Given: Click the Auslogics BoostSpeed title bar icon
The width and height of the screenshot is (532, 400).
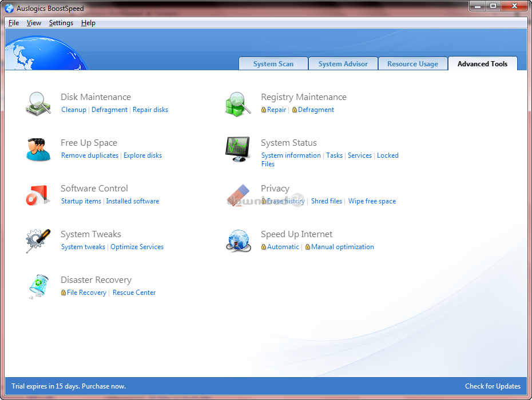Looking at the screenshot, I should pyautogui.click(x=9, y=9).
